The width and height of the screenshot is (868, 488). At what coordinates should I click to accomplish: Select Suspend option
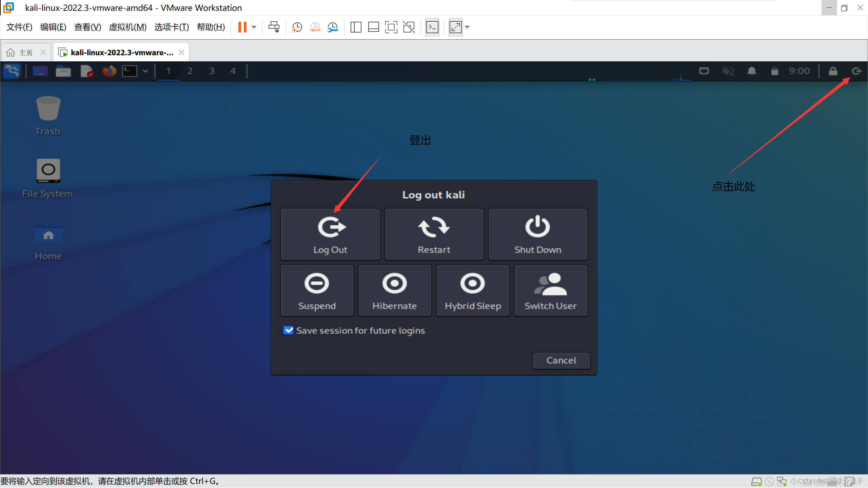317,290
